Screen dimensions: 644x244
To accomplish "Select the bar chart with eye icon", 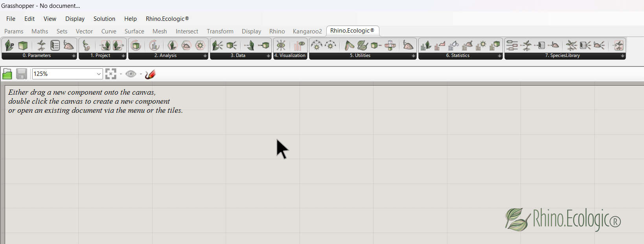I will [x=299, y=46].
